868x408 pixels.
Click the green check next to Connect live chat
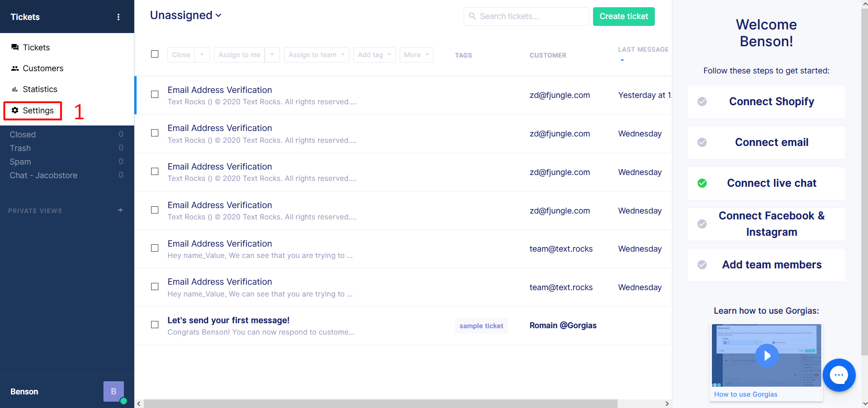(x=702, y=183)
